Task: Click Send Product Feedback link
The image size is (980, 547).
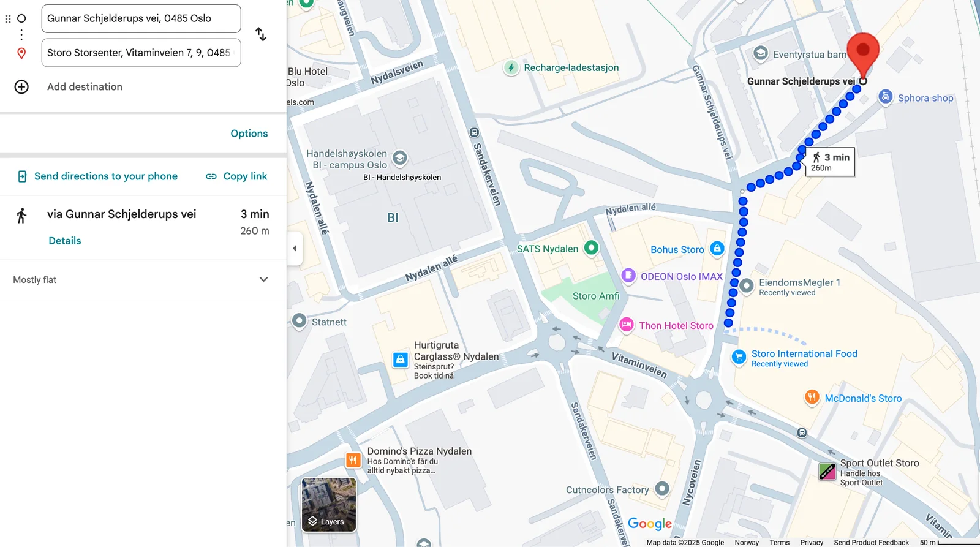Action: [871, 543]
